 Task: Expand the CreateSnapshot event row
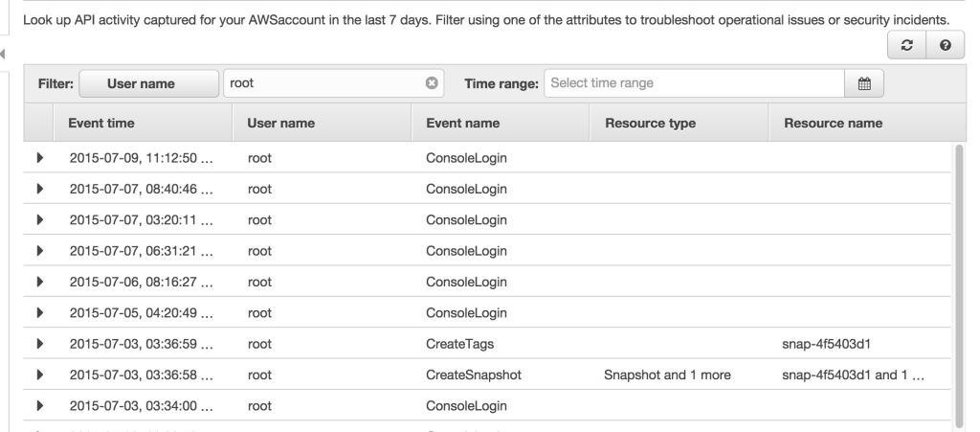tap(38, 375)
